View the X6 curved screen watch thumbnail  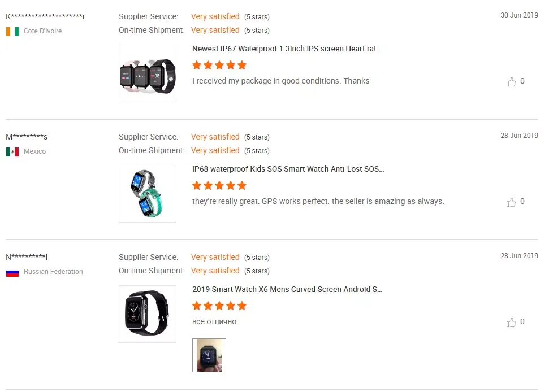(148, 314)
